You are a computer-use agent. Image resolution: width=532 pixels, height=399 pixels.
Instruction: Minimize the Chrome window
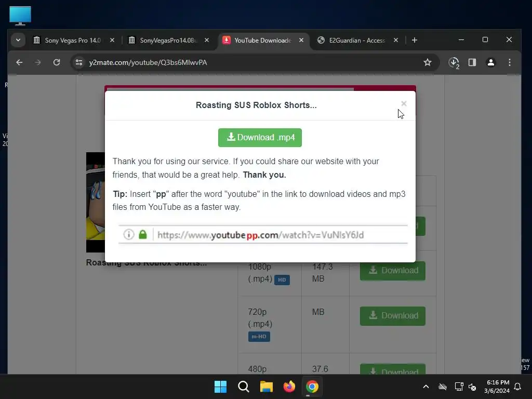click(x=461, y=39)
